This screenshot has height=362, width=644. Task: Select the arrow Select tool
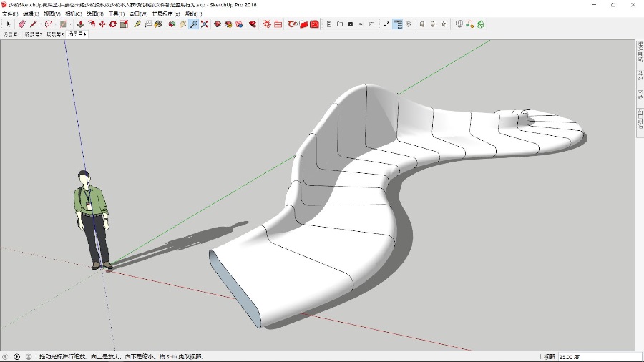point(9,24)
